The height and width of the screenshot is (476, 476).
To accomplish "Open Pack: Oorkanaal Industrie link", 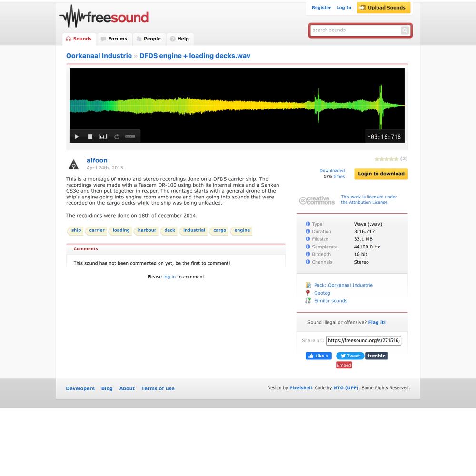I will coord(343,285).
